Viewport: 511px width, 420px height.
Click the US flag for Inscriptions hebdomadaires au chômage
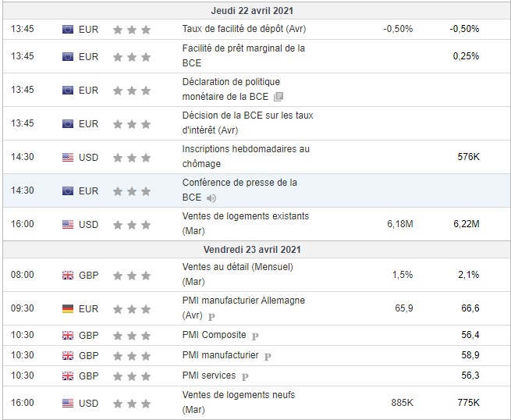coord(68,157)
